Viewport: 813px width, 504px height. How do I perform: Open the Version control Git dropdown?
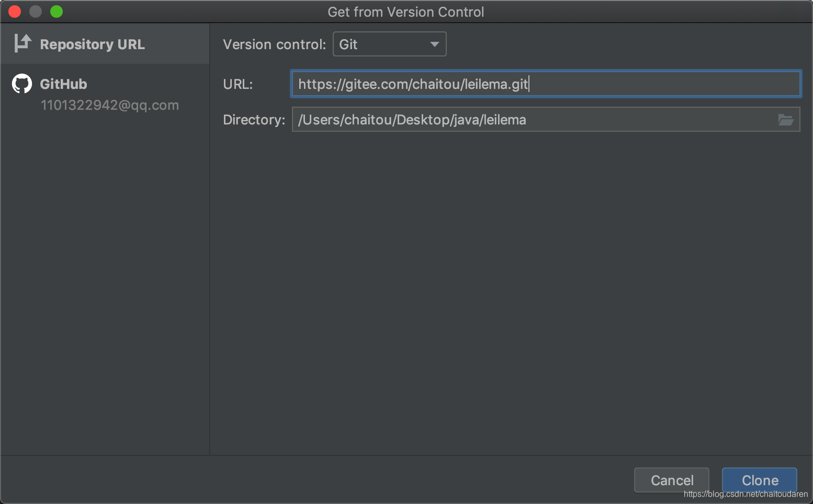390,44
